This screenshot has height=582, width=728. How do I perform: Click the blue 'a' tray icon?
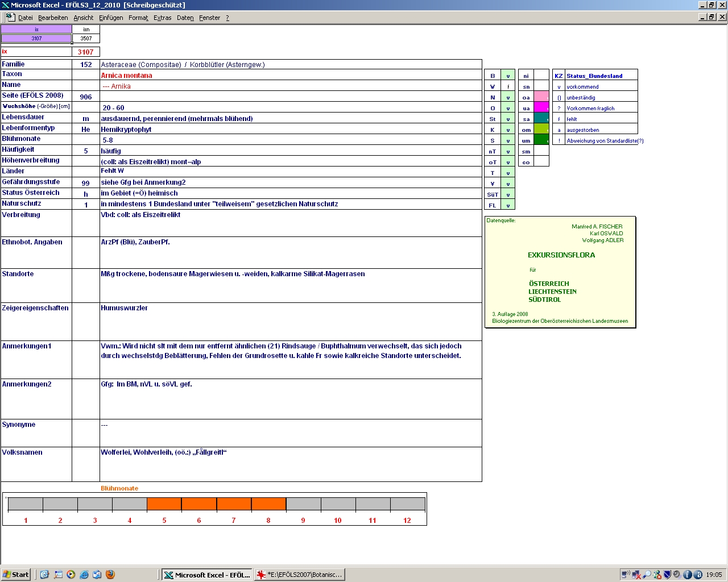pyautogui.click(x=698, y=575)
